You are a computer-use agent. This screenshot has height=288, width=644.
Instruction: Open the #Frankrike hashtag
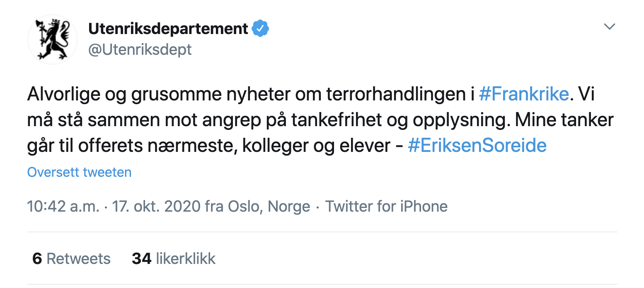[x=524, y=95]
